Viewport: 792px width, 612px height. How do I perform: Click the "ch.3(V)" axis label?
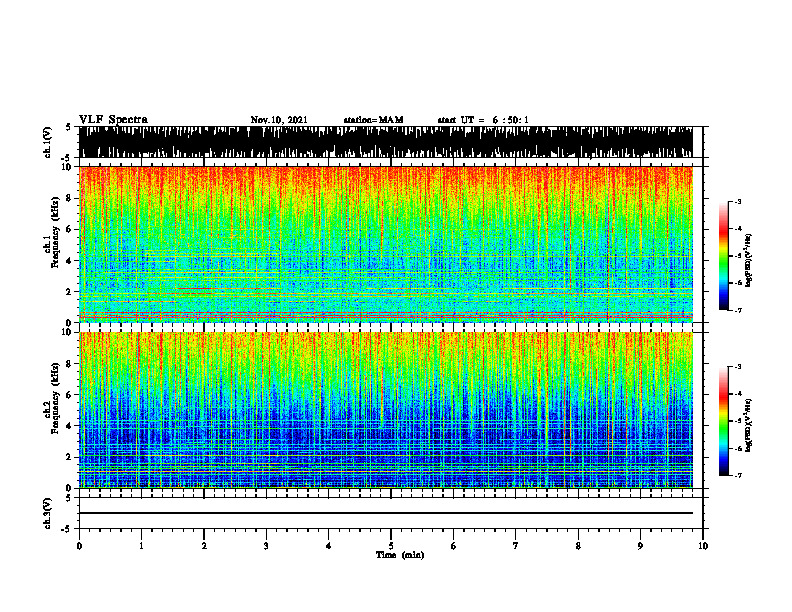[x=47, y=513]
